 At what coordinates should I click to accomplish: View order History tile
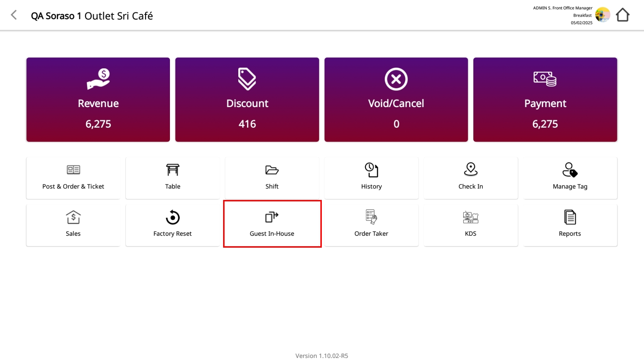point(371,178)
